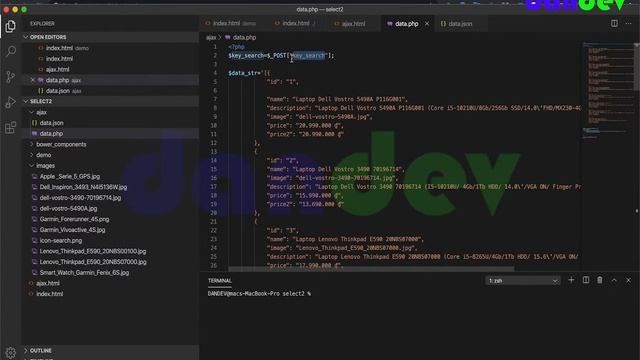This screenshot has width=640, height=360.
Task: Open data.json ajax in Open Editors
Action: (110, 91)
